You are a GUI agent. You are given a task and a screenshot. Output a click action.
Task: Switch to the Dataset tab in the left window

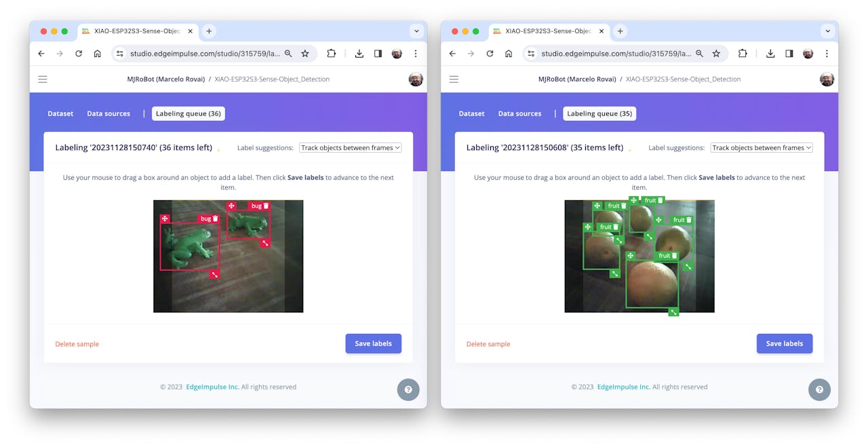pos(60,114)
